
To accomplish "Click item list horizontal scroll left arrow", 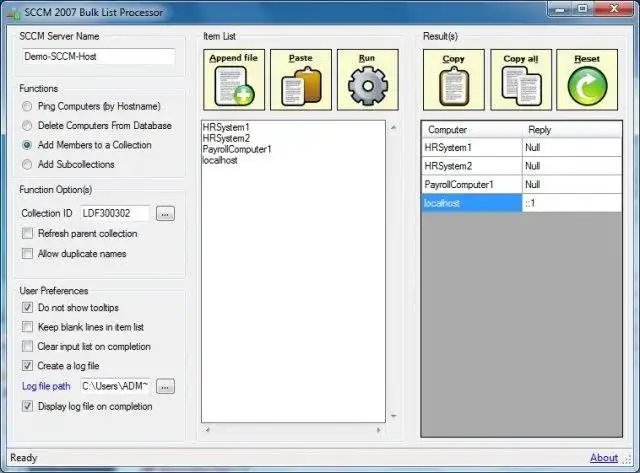I will click(x=207, y=430).
